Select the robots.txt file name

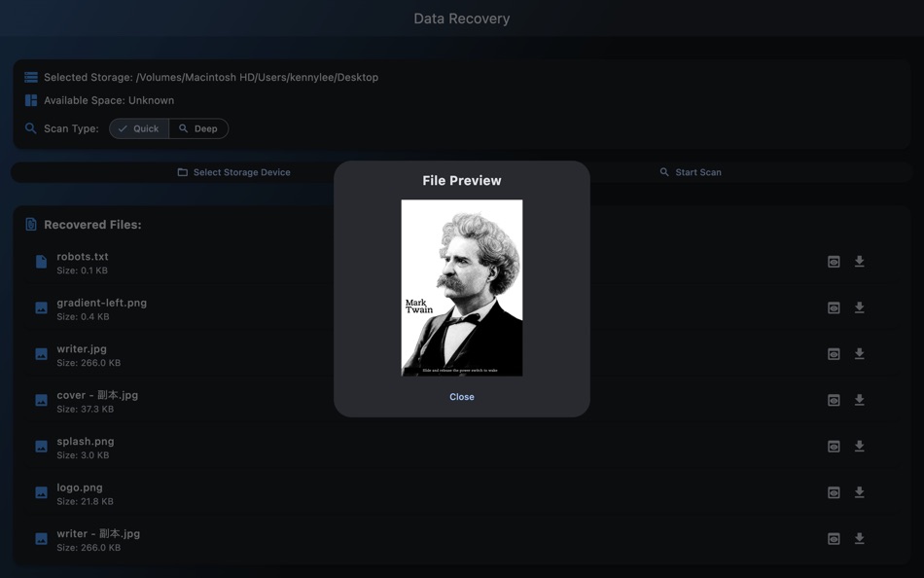point(83,257)
